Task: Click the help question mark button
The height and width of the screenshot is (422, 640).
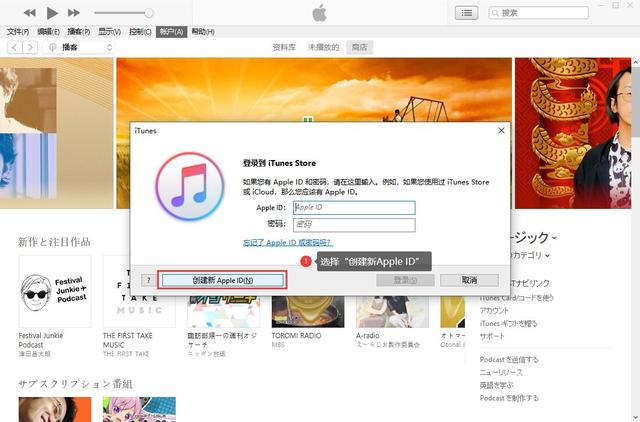Action: pos(149,280)
